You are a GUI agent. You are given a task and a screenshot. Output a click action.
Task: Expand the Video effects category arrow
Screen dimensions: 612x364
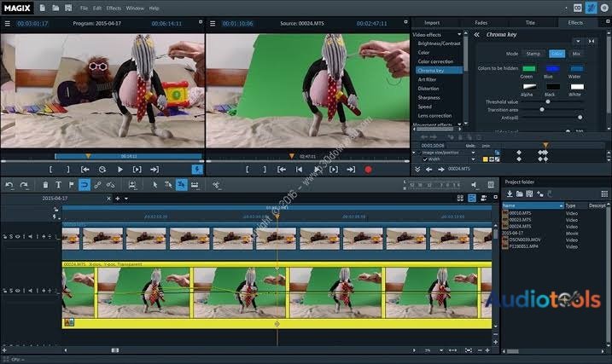click(459, 34)
